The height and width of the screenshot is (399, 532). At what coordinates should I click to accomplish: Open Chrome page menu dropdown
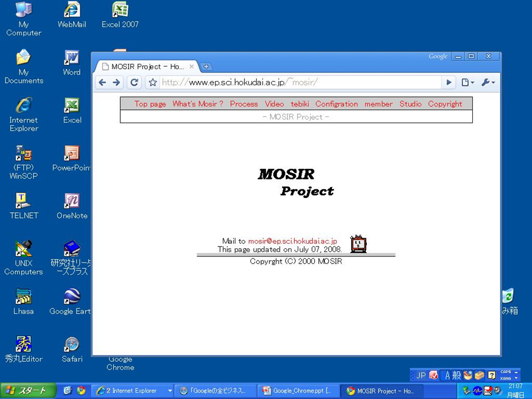[x=468, y=83]
